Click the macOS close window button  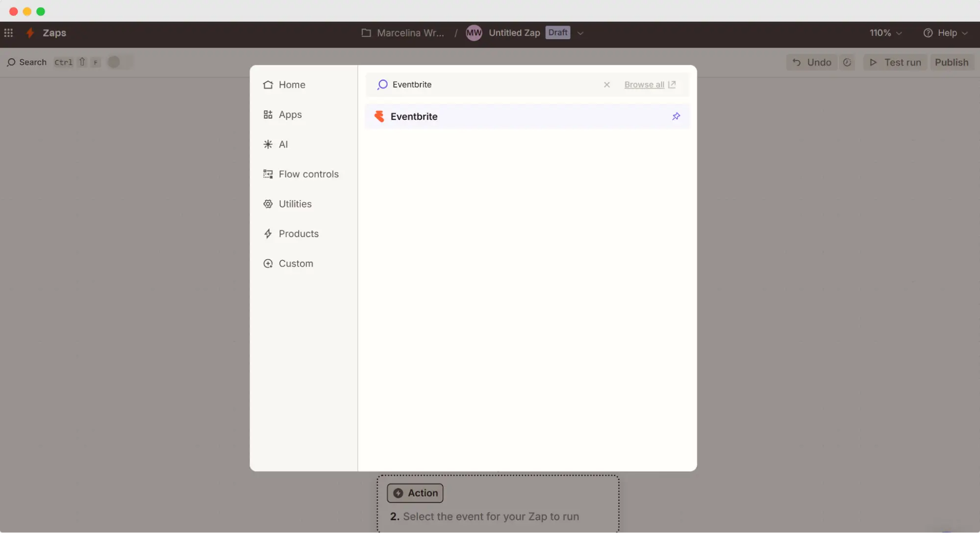(13, 11)
